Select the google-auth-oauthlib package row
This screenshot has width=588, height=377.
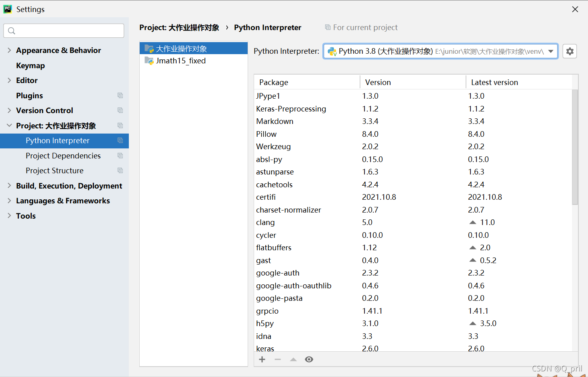pos(413,286)
